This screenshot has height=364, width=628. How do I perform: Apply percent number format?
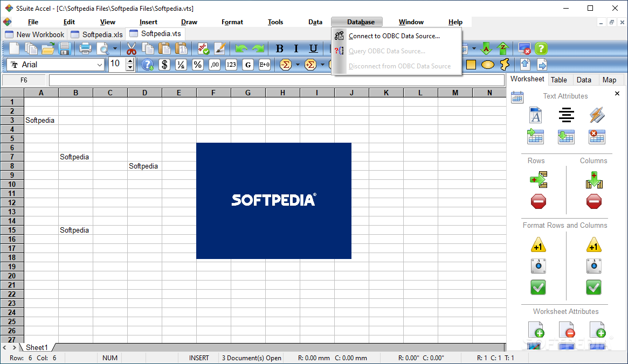(x=197, y=65)
